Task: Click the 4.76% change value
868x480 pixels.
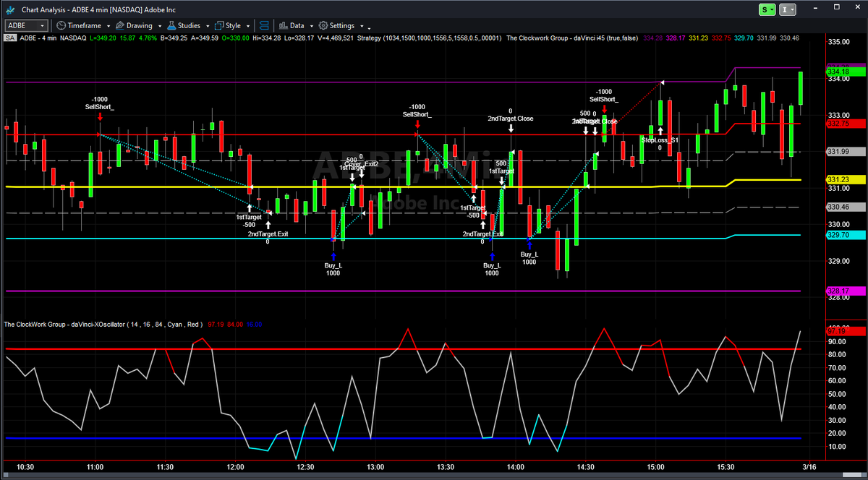Action: click(x=148, y=38)
